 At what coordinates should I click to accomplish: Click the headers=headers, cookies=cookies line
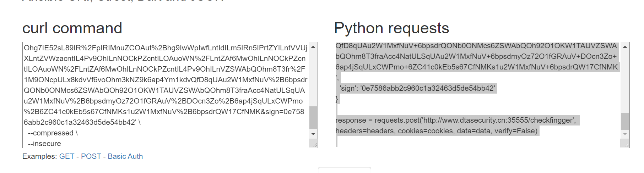point(437,131)
